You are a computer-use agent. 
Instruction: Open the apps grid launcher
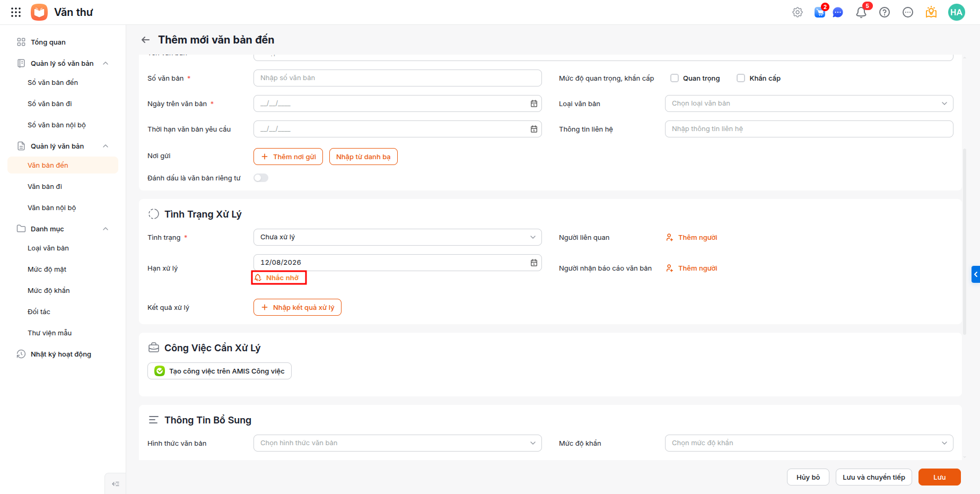(x=16, y=12)
